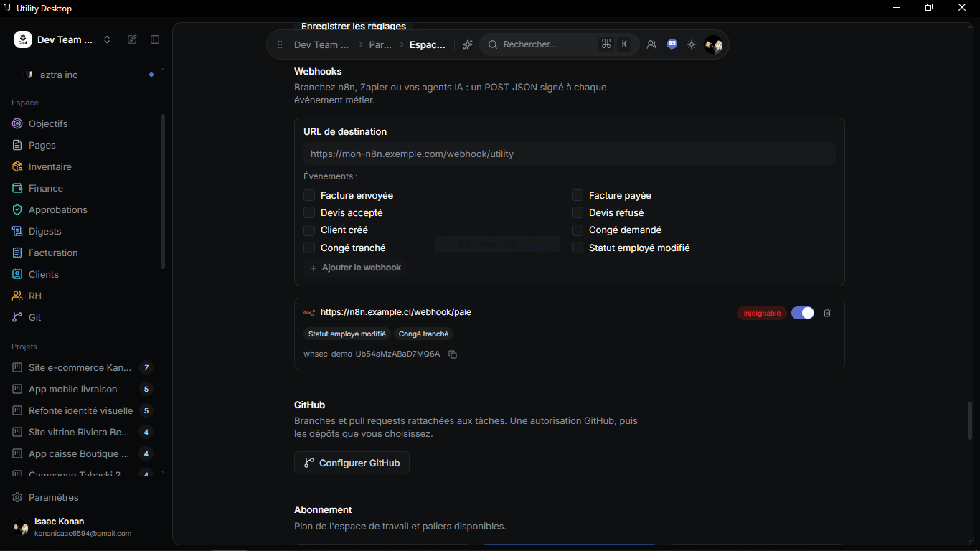This screenshot has width=980, height=551.
Task: Open the Git section
Action: [34, 317]
